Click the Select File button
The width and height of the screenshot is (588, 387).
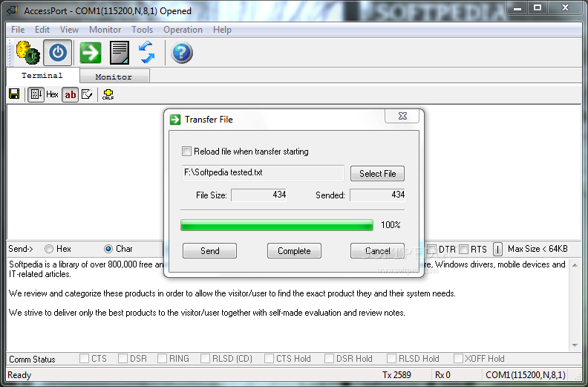click(377, 173)
